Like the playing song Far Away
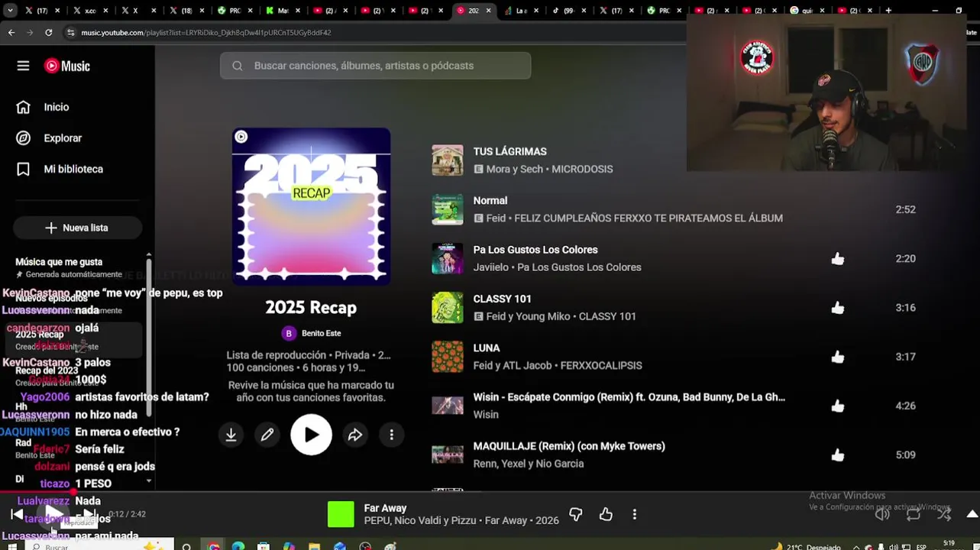The width and height of the screenshot is (980, 550). coord(606,515)
